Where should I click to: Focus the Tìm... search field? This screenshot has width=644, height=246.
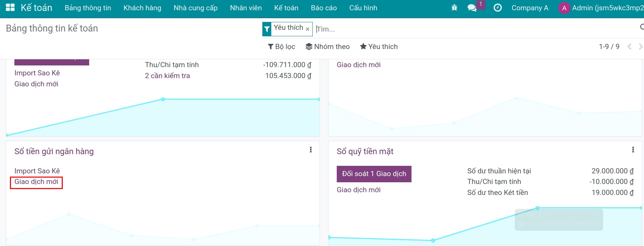473,29
